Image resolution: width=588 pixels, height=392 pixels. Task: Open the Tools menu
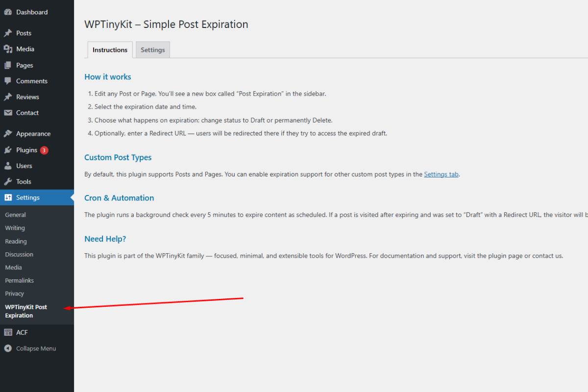click(24, 182)
